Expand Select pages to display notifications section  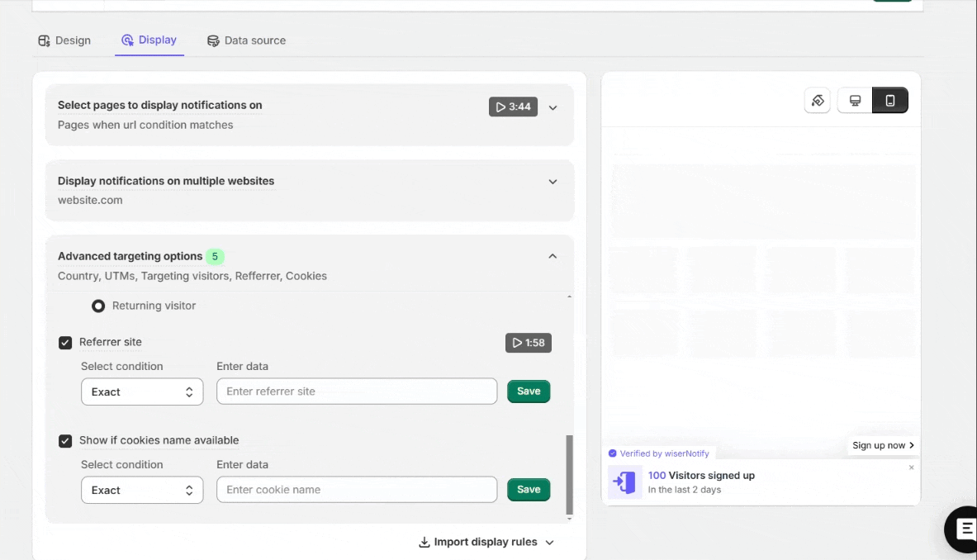click(553, 107)
